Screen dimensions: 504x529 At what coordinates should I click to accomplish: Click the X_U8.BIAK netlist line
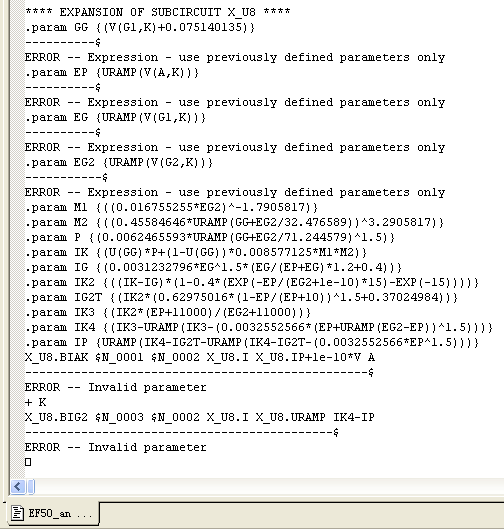coord(200,357)
